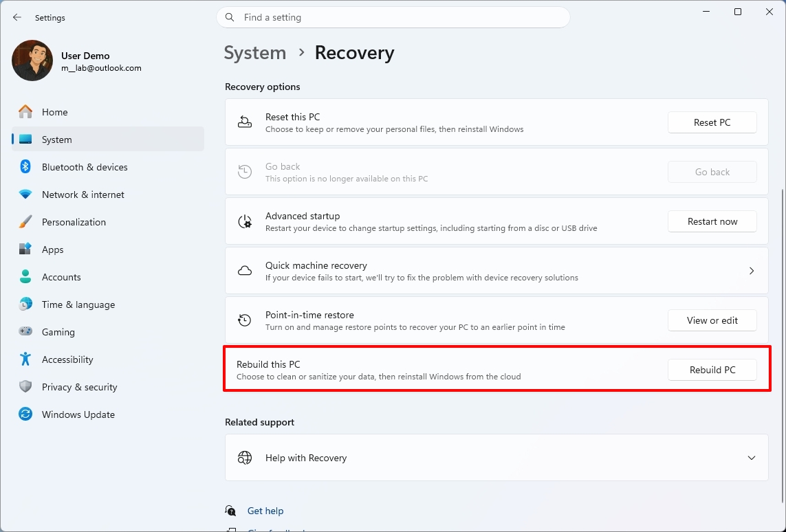Click the Go back history icon

245,172
